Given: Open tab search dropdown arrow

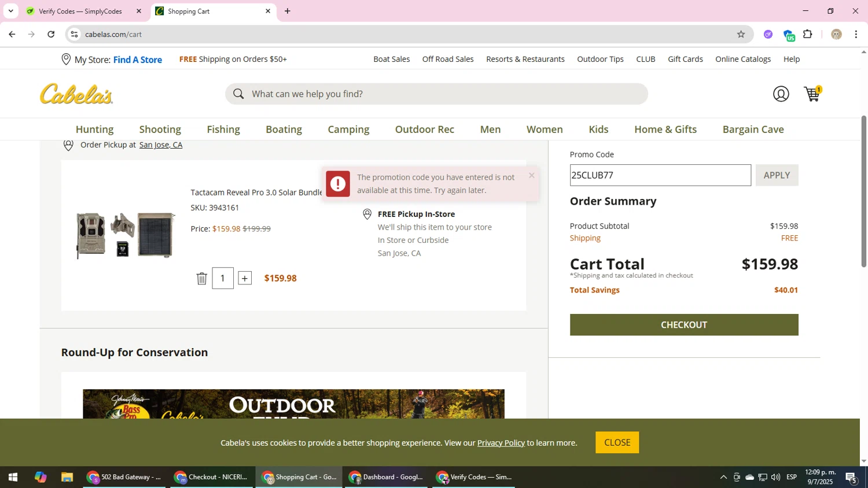Looking at the screenshot, I should (10, 11).
